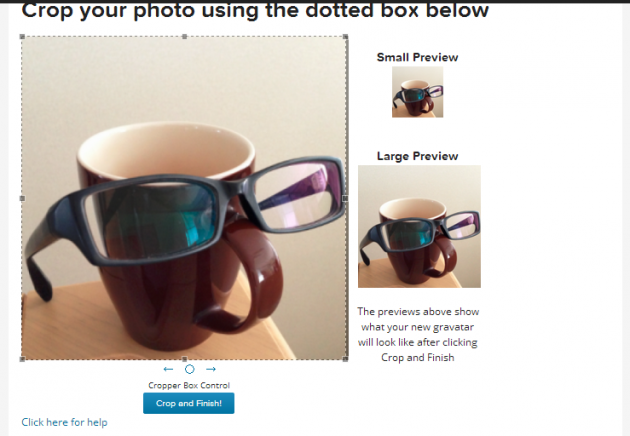
Task: Select the bottom-left crop corner handle
Action: tap(22, 359)
